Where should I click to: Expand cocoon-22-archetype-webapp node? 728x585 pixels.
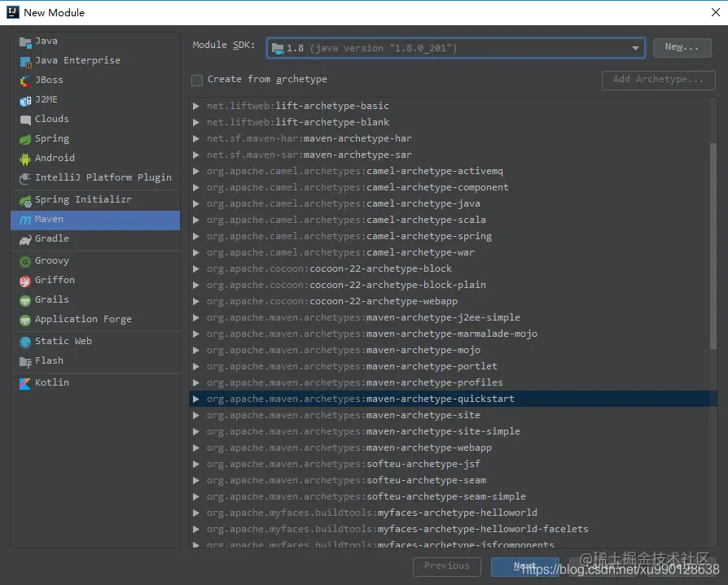pos(196,302)
